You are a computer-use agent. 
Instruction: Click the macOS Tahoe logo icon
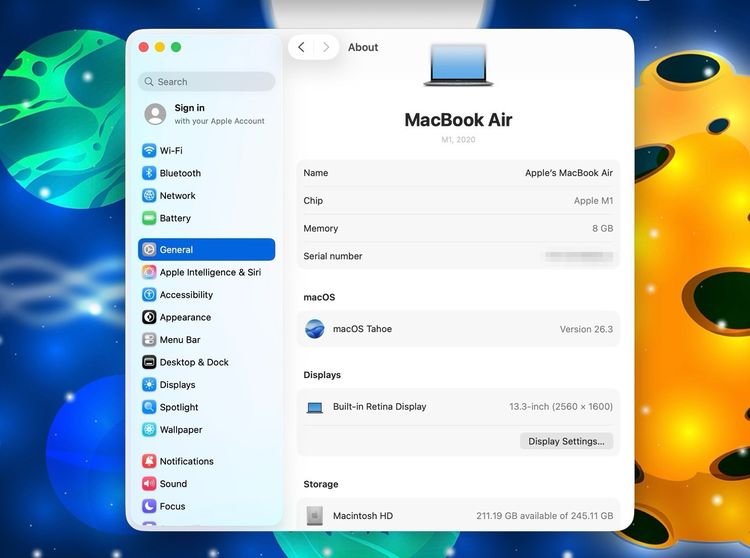pyautogui.click(x=315, y=329)
